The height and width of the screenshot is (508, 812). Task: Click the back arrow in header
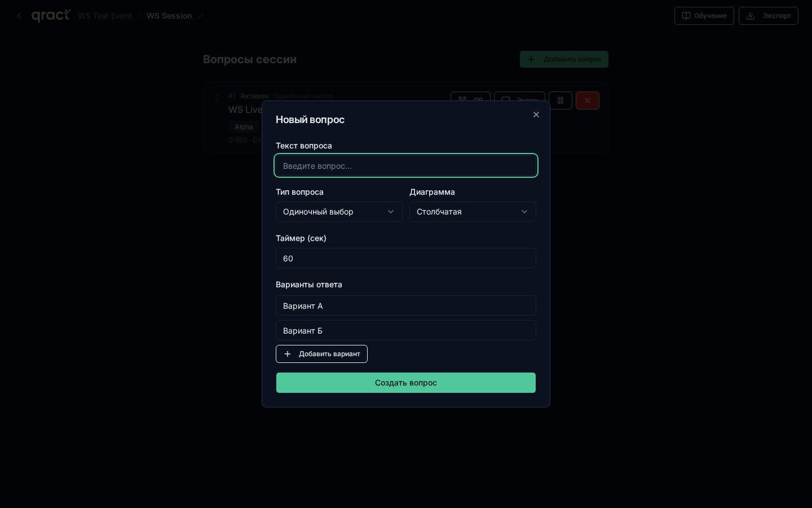(19, 16)
